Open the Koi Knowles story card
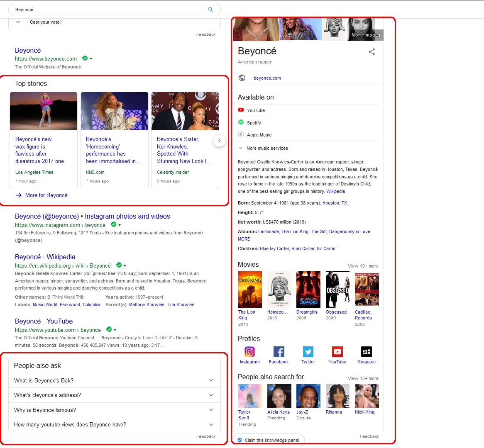 pos(185,140)
